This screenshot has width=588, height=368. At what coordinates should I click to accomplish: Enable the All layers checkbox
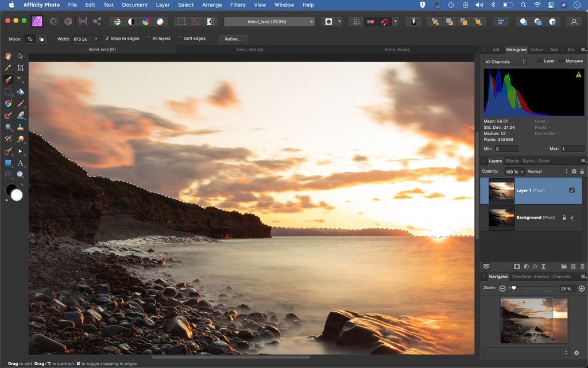pos(149,39)
